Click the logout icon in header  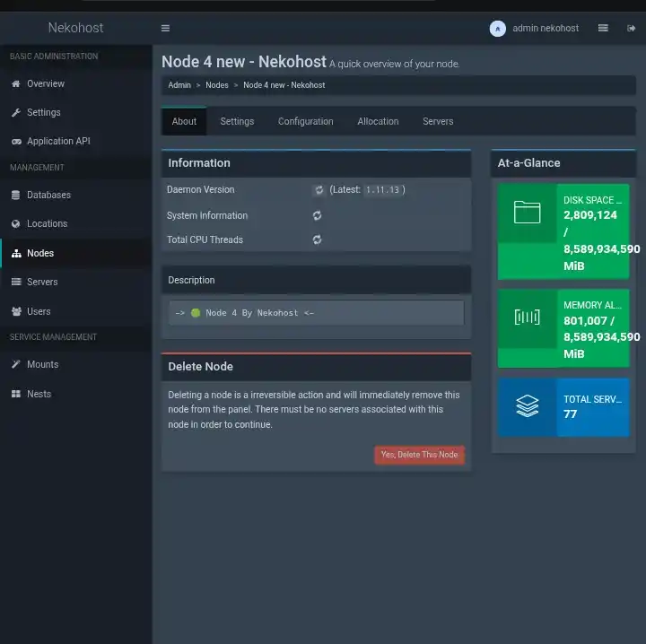tap(631, 28)
